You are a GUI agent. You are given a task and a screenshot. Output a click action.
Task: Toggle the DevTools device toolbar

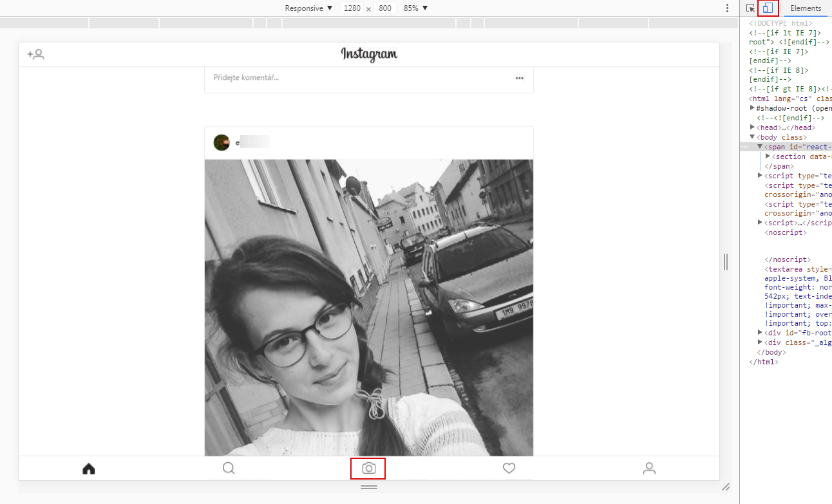(768, 8)
